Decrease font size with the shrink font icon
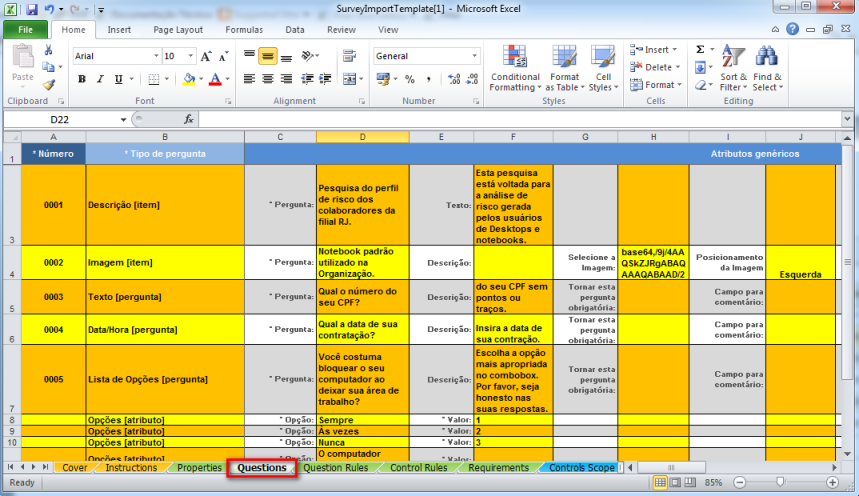The width and height of the screenshot is (859, 496). pyautogui.click(x=224, y=56)
